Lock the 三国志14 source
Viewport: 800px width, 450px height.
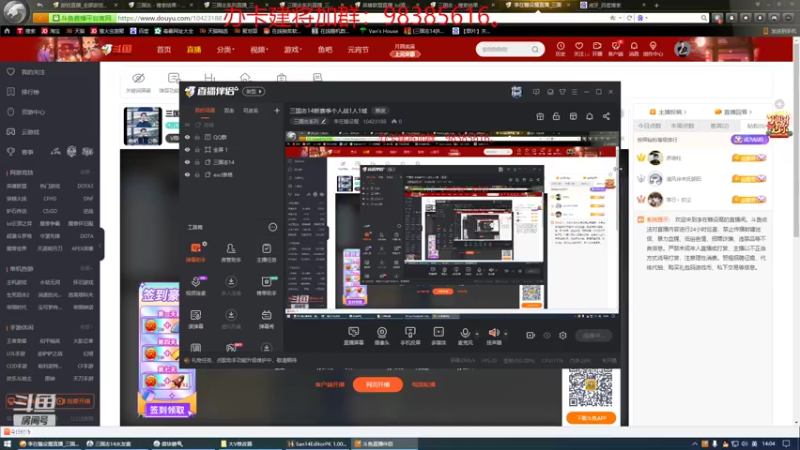click(197, 162)
